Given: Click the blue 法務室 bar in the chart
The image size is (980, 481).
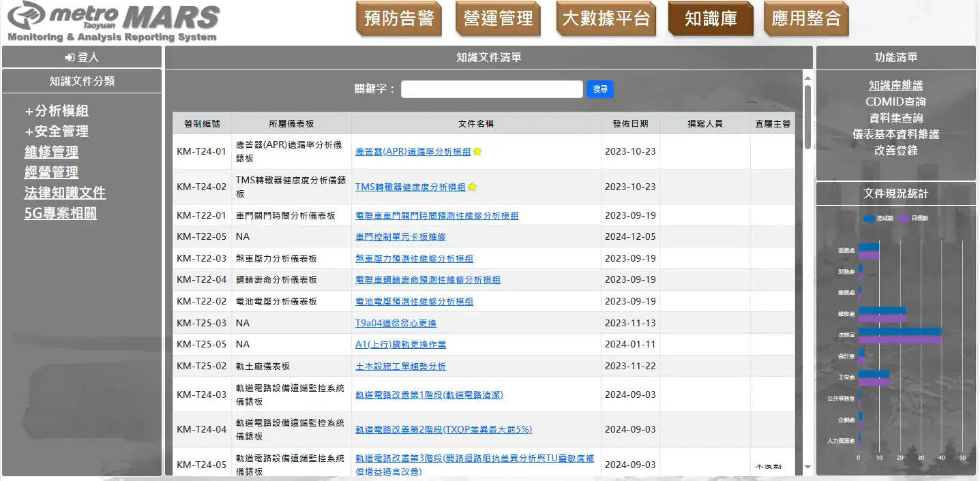Looking at the screenshot, I should tap(900, 332).
